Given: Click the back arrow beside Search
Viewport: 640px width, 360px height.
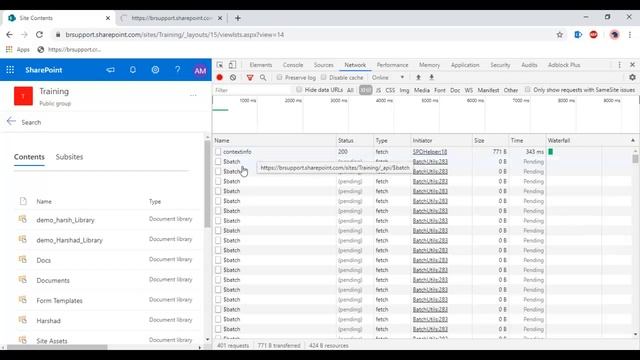Looking at the screenshot, I should (11, 121).
